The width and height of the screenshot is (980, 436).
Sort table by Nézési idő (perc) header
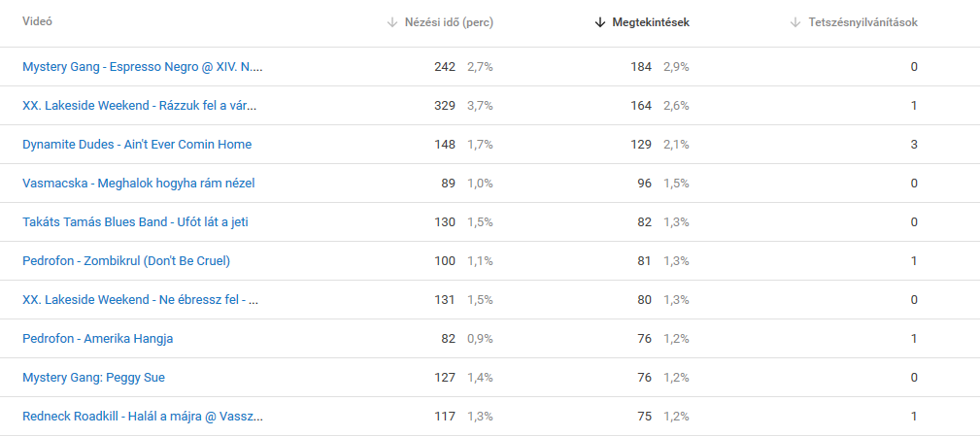pyautogui.click(x=449, y=22)
